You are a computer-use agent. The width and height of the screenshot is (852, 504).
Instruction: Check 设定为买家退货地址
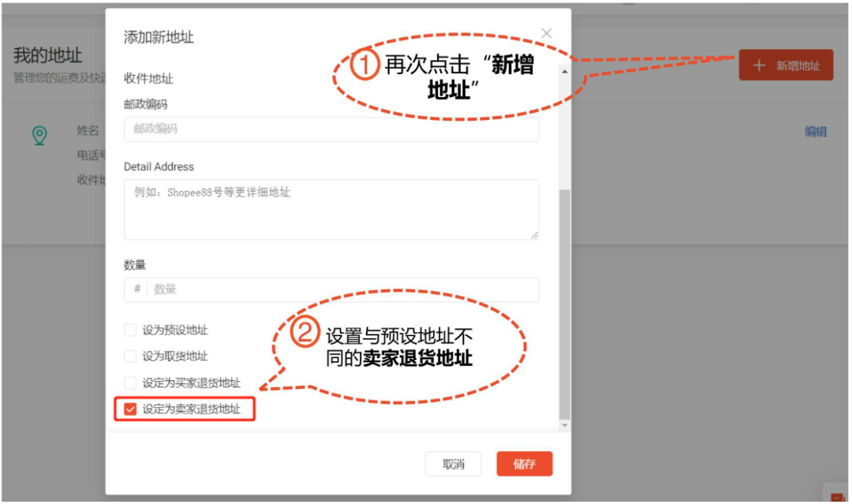(x=130, y=383)
